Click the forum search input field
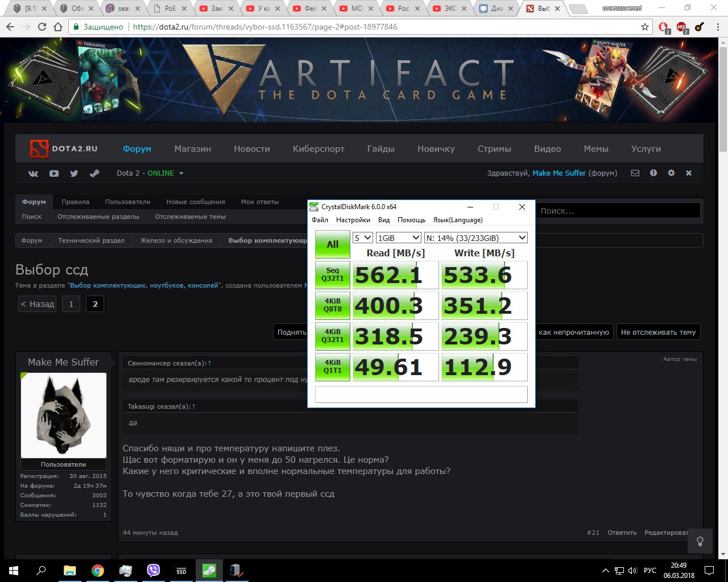The image size is (728, 582). [618, 211]
